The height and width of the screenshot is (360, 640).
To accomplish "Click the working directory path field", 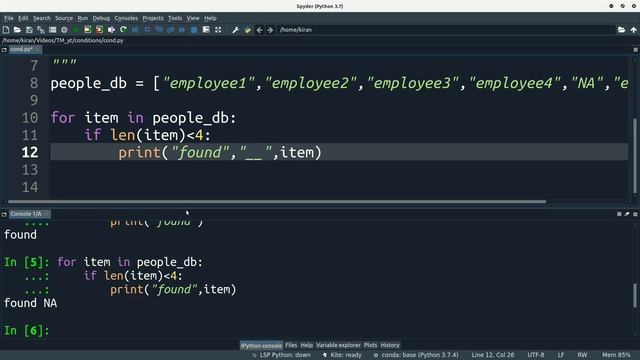I will tap(445, 30).
